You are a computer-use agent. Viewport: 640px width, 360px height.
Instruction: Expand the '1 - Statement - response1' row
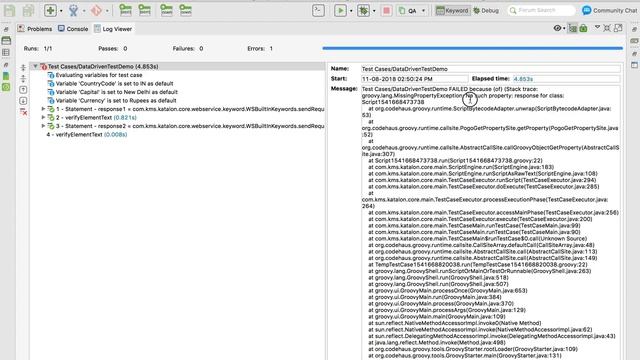pyautogui.click(x=43, y=109)
